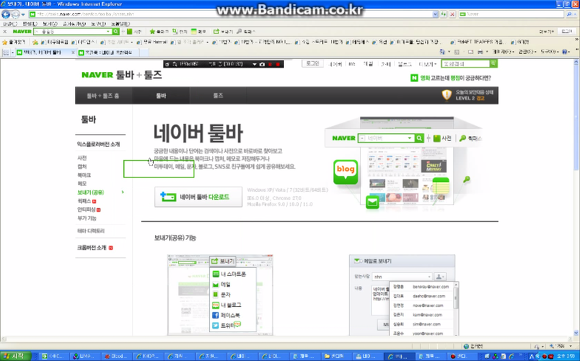Click the 로그인 login button on the page
Viewport: 580px width, 361px height.
click(x=313, y=64)
